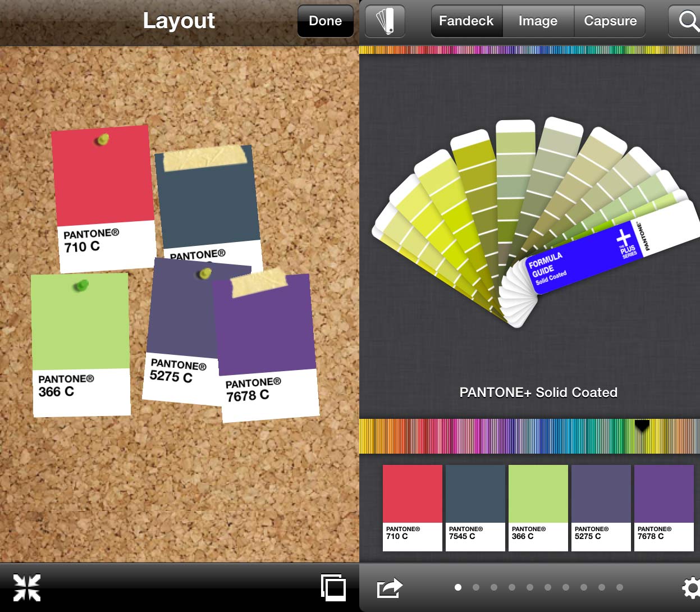Image resolution: width=700 pixels, height=612 pixels.
Task: Tap the share export arrow icon
Action: point(390,588)
